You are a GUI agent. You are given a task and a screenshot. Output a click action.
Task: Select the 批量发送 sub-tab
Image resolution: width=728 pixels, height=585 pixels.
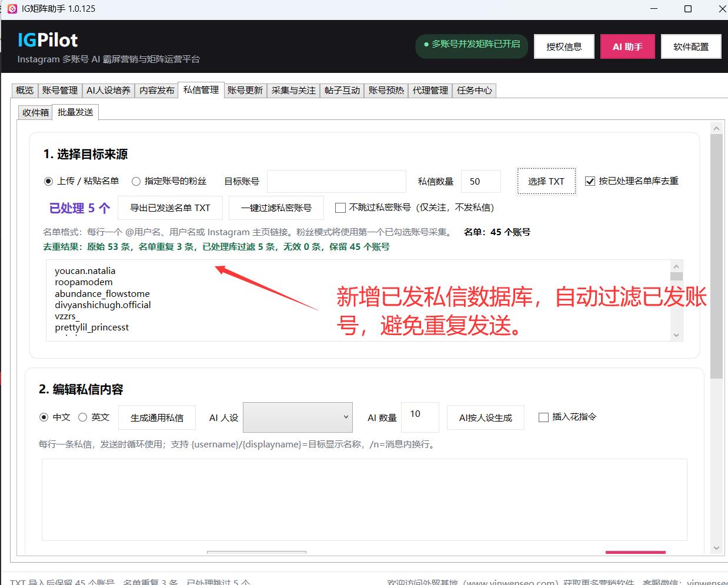tap(75, 112)
